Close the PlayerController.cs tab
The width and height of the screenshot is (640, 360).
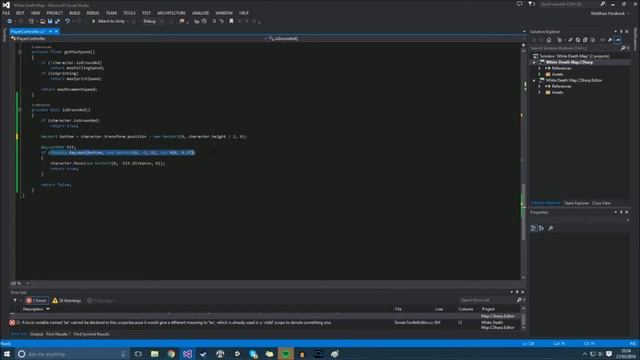tap(57, 31)
